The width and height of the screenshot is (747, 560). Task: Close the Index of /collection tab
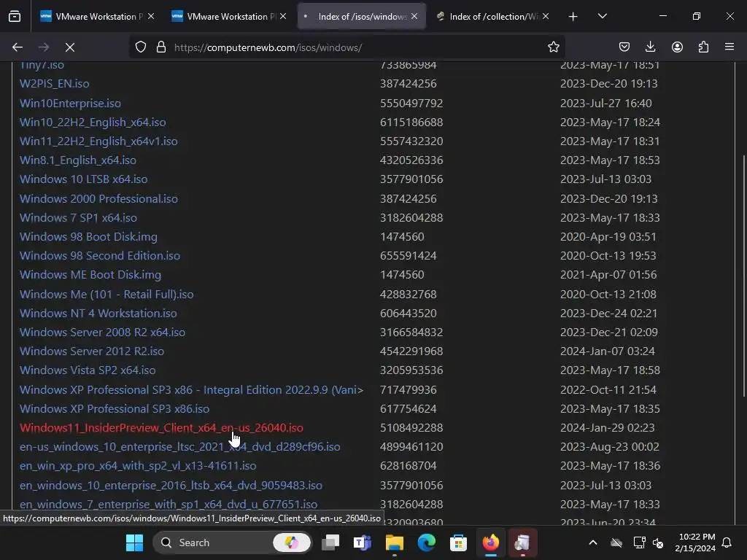tap(546, 17)
